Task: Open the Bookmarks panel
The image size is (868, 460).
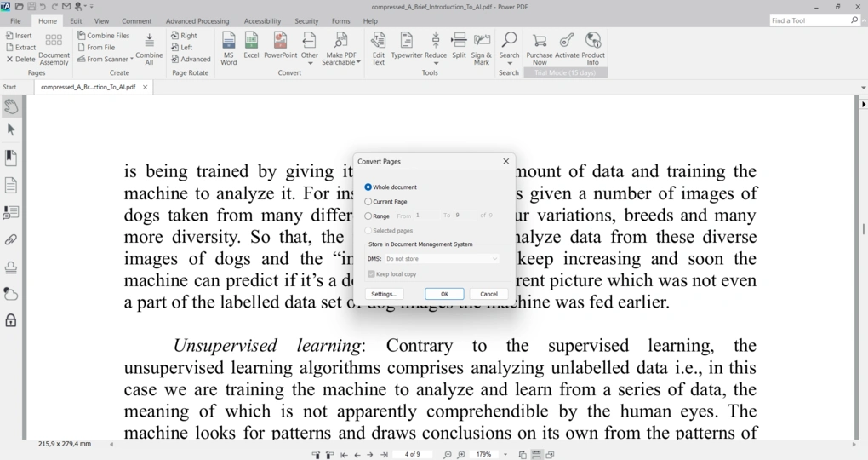Action: tap(11, 158)
